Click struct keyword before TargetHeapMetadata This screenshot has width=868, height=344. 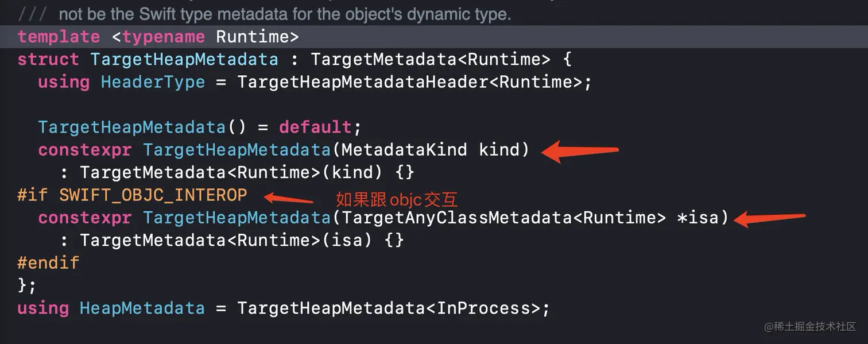(48, 59)
